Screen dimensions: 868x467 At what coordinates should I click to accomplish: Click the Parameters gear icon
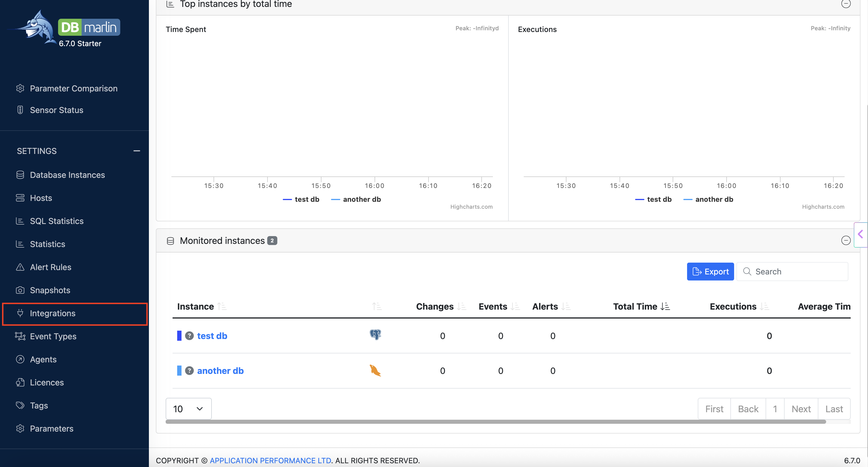[x=20, y=429]
